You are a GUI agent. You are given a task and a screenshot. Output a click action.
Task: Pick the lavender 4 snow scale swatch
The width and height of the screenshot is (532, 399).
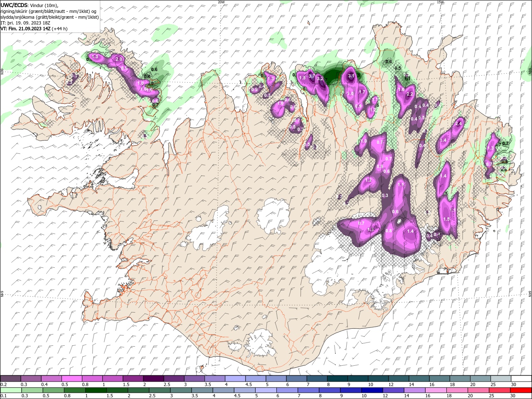(x=235, y=379)
